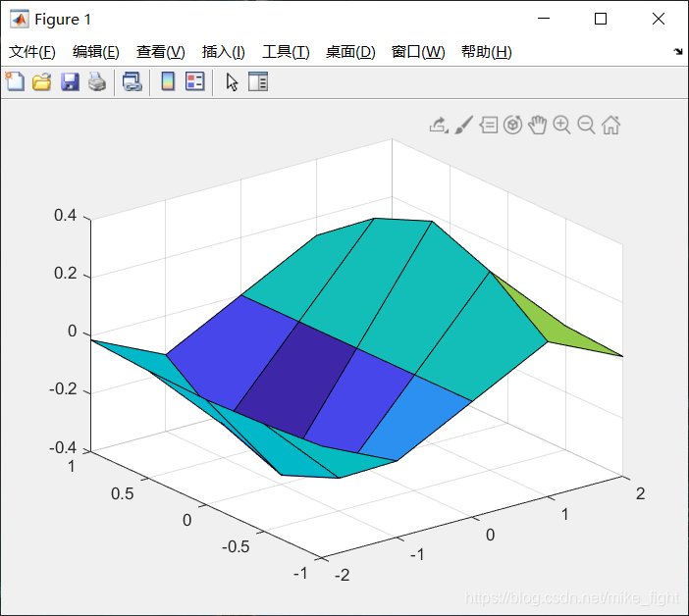Insert a legend from the toolbar
Screen dimensions: 689x616
pyautogui.click(x=195, y=81)
